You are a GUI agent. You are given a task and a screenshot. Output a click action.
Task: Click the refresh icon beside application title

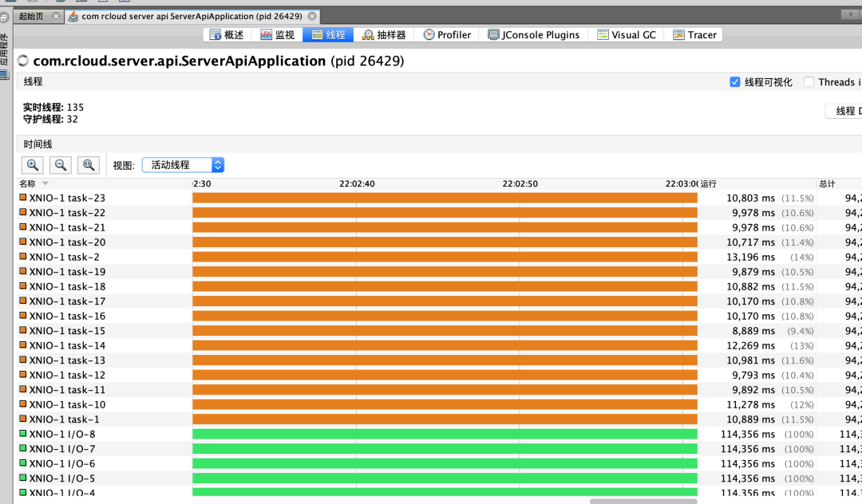22,61
